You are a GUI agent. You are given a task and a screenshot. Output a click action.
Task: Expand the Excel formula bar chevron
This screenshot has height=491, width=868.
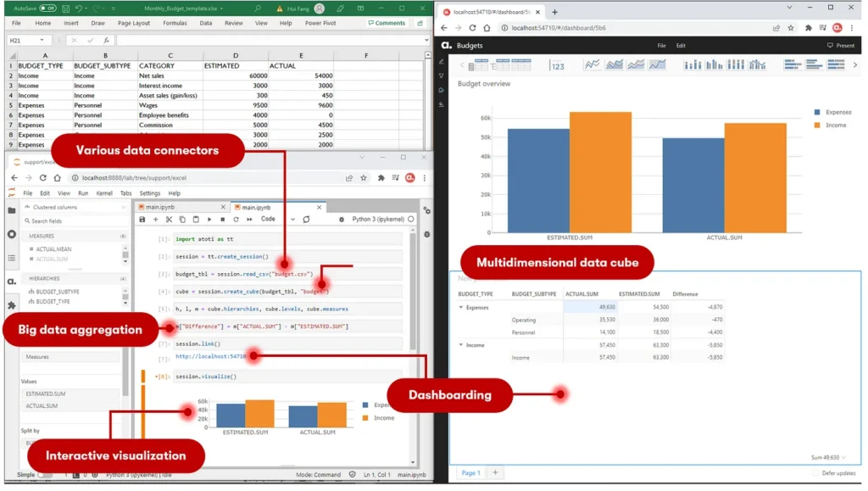[x=426, y=41]
